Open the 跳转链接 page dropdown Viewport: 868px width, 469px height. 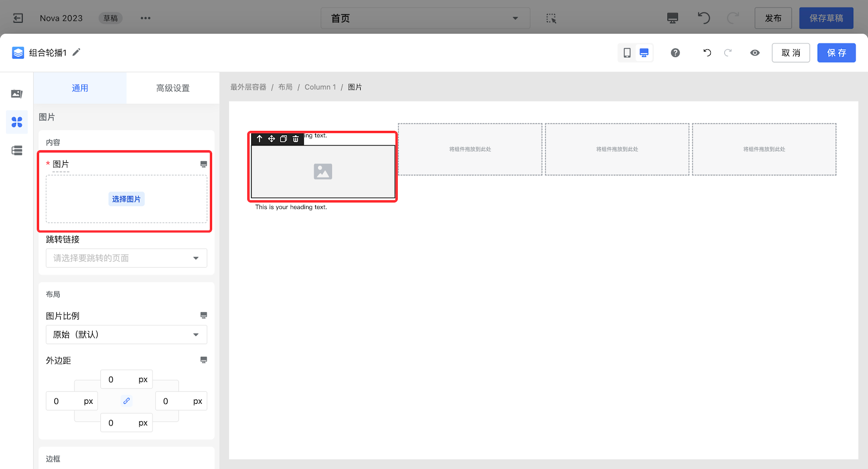point(126,258)
